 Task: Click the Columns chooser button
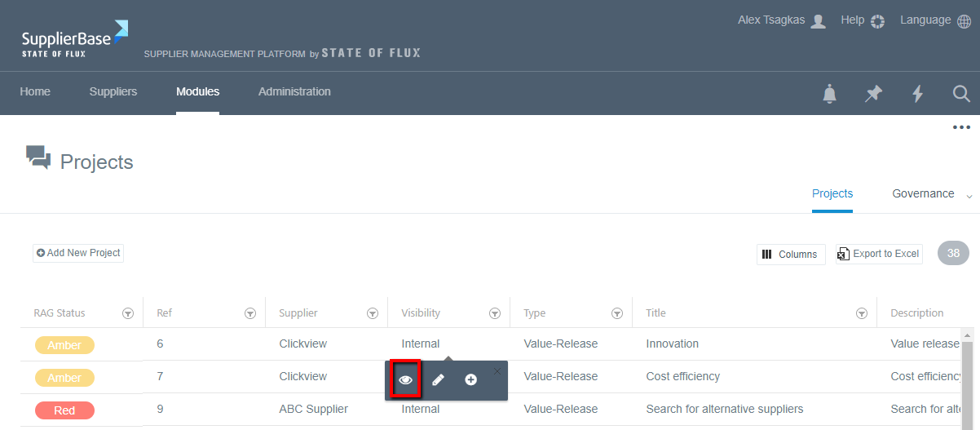tap(790, 255)
